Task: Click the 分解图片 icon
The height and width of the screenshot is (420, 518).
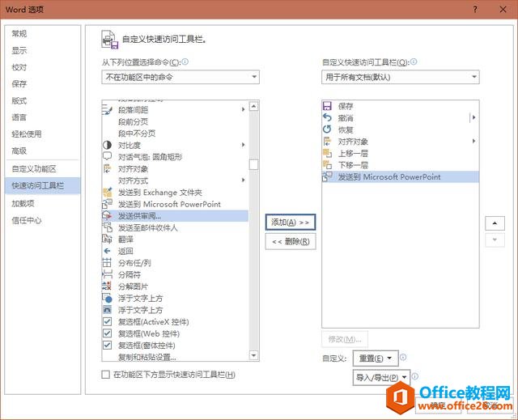Action: pos(107,286)
